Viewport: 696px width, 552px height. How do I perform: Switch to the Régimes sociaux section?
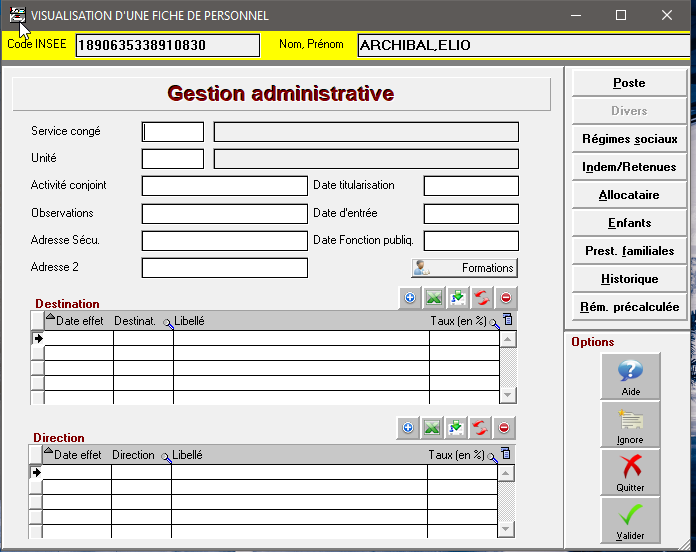629,139
